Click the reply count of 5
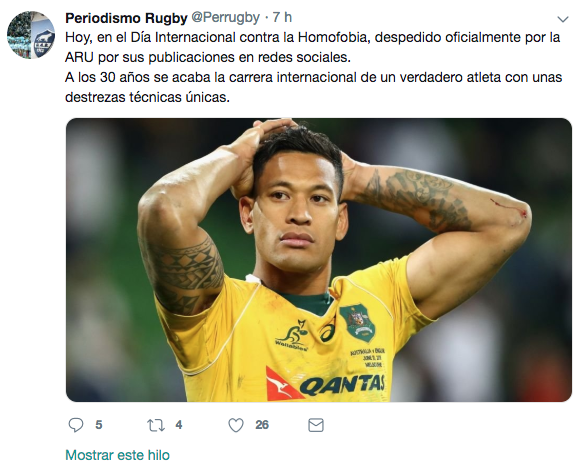This screenshot has height=472, width=583. click(x=99, y=425)
